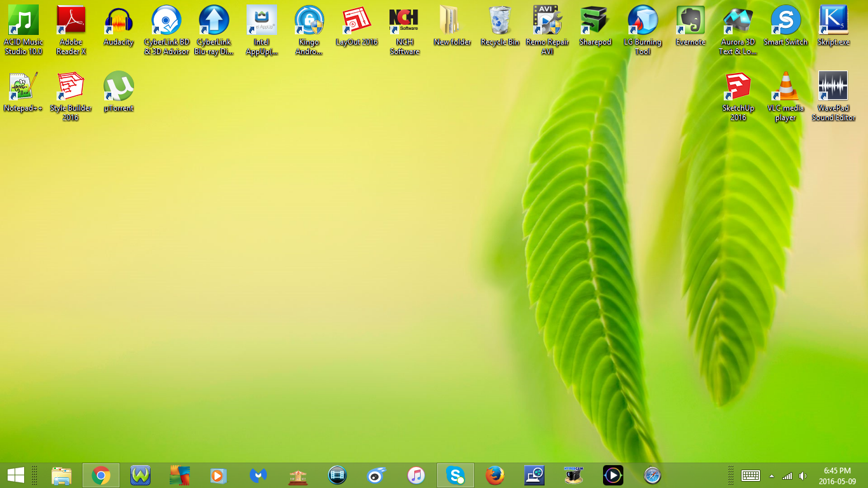Viewport: 868px width, 488px height.
Task: Select Remo Repair AVI shortcut
Action: 548,30
